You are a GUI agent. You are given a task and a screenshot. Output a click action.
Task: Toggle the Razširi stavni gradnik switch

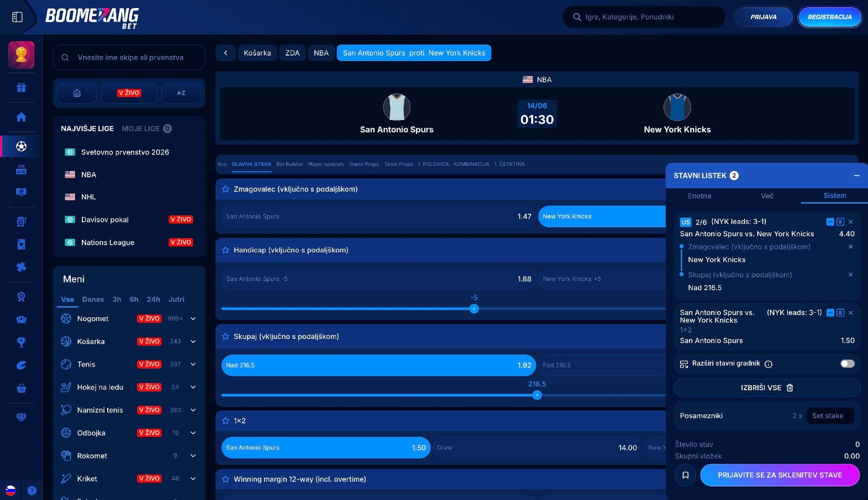coord(847,363)
